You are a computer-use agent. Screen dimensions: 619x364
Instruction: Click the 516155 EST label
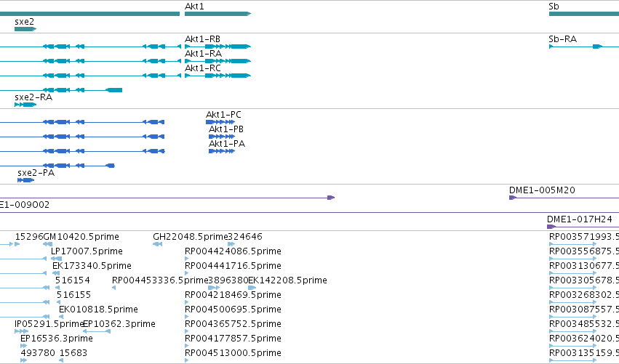tap(73, 295)
